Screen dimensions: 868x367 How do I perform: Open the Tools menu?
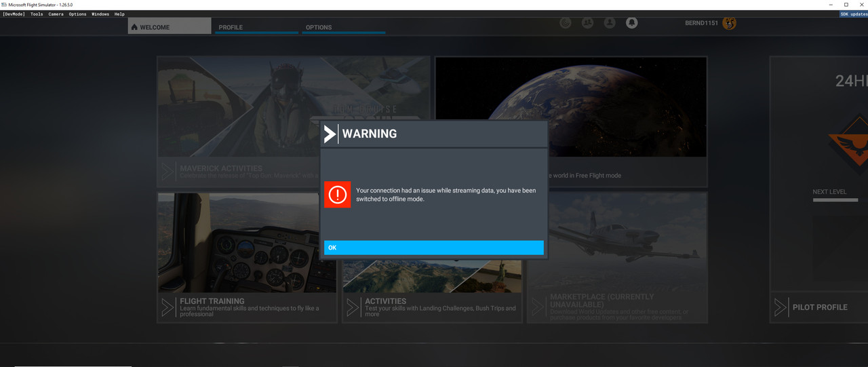(37, 14)
